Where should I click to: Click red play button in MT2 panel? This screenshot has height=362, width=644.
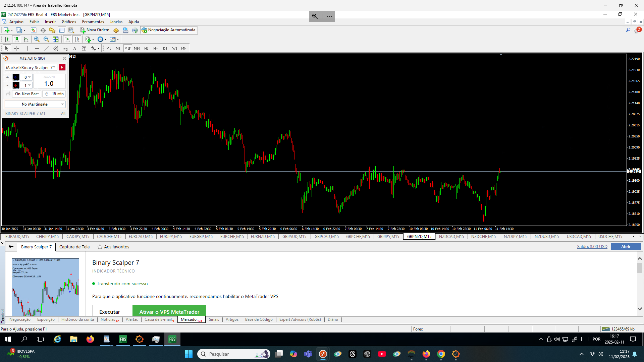62,67
